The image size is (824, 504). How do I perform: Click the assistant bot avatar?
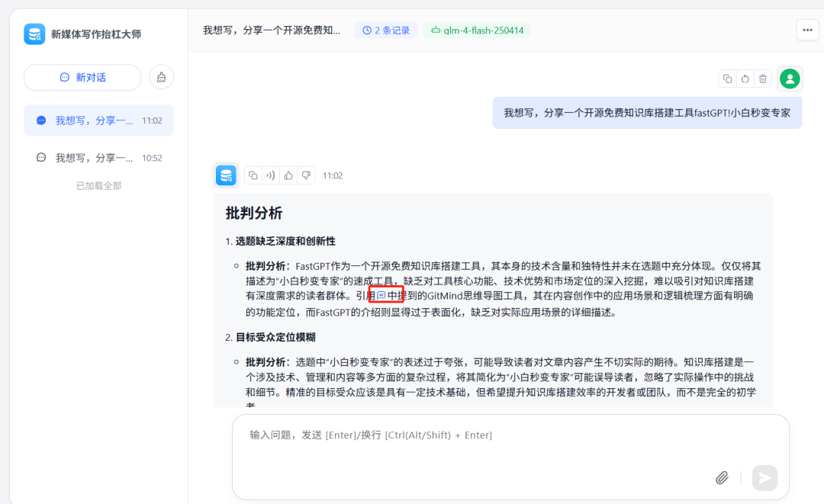point(226,175)
